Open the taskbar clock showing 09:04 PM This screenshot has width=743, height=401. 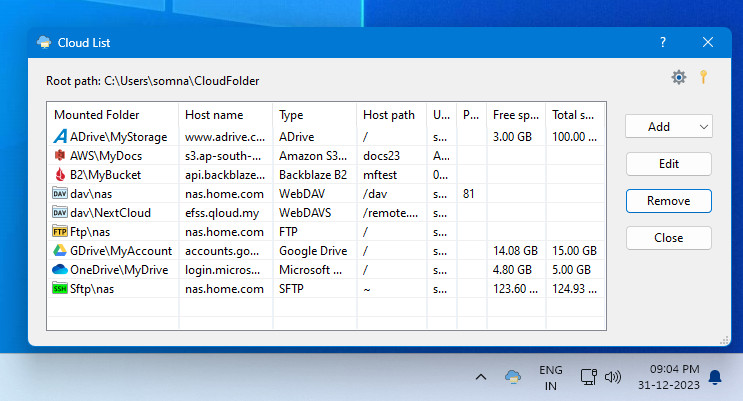[669, 377]
